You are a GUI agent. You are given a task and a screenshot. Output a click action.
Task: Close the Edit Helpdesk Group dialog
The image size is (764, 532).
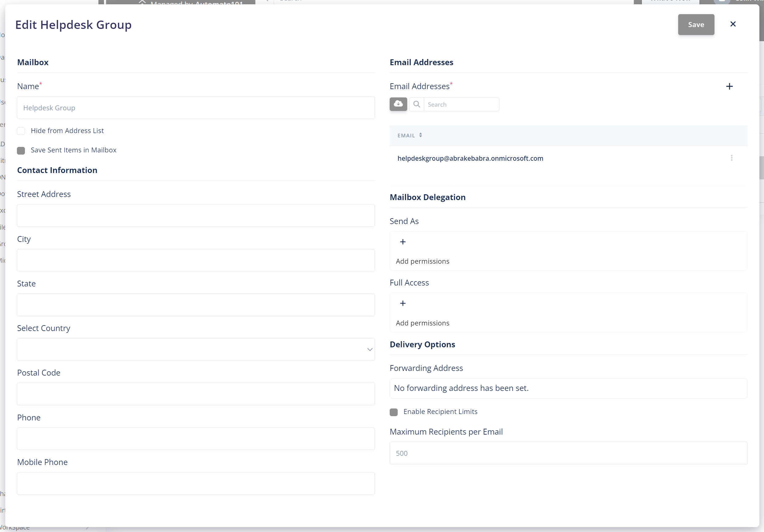(733, 24)
